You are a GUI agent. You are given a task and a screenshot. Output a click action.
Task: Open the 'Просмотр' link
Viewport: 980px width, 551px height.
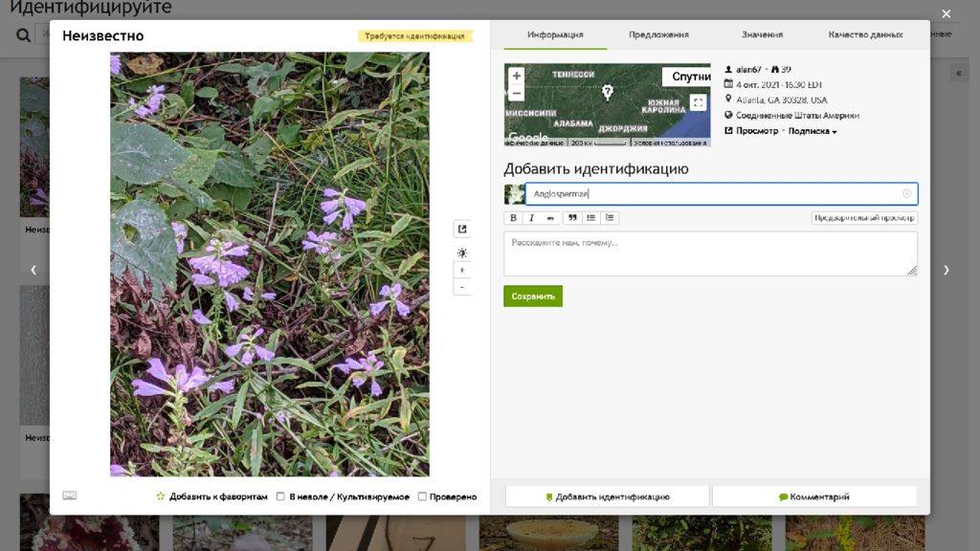pyautogui.click(x=757, y=131)
